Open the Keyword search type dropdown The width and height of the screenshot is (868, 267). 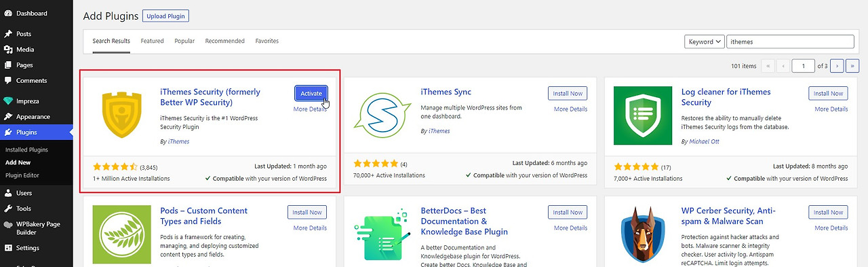coord(705,41)
